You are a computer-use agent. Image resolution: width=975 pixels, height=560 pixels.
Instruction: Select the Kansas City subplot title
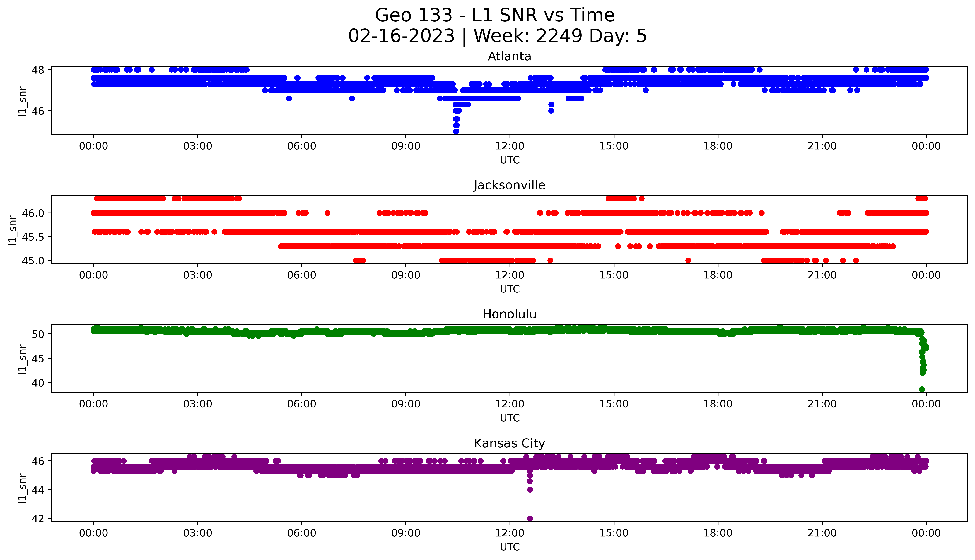click(509, 443)
